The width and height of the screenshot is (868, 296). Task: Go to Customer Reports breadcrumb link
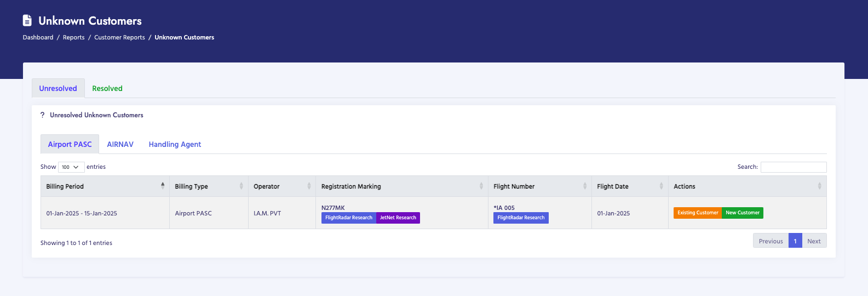(x=119, y=37)
